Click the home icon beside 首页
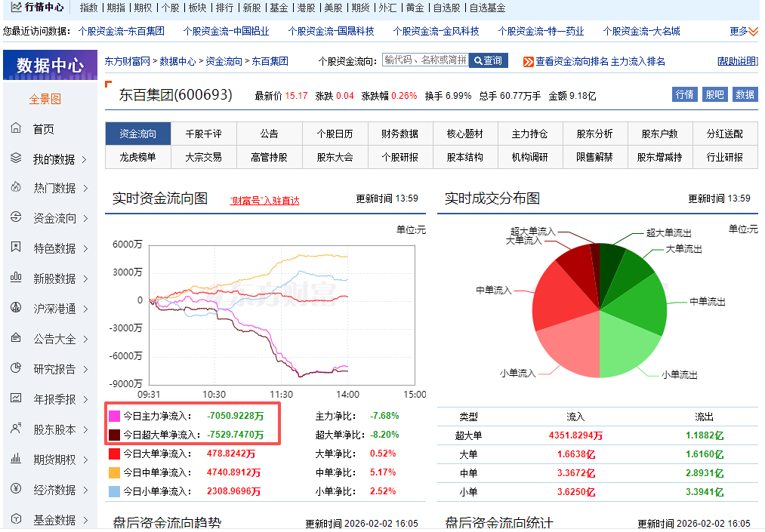The image size is (765, 532). (16, 128)
